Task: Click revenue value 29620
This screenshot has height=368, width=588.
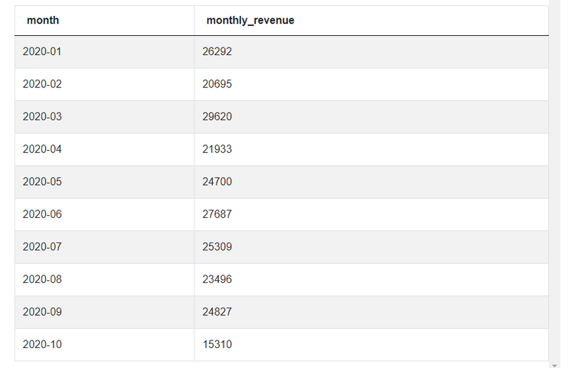Action: point(217,116)
